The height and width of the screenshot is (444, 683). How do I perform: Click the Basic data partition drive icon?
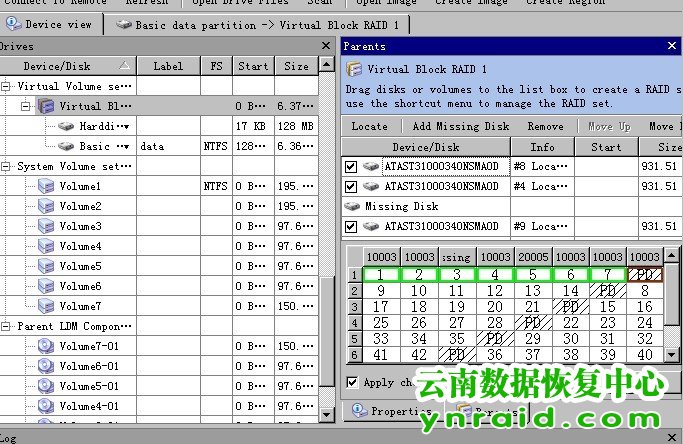[65, 146]
